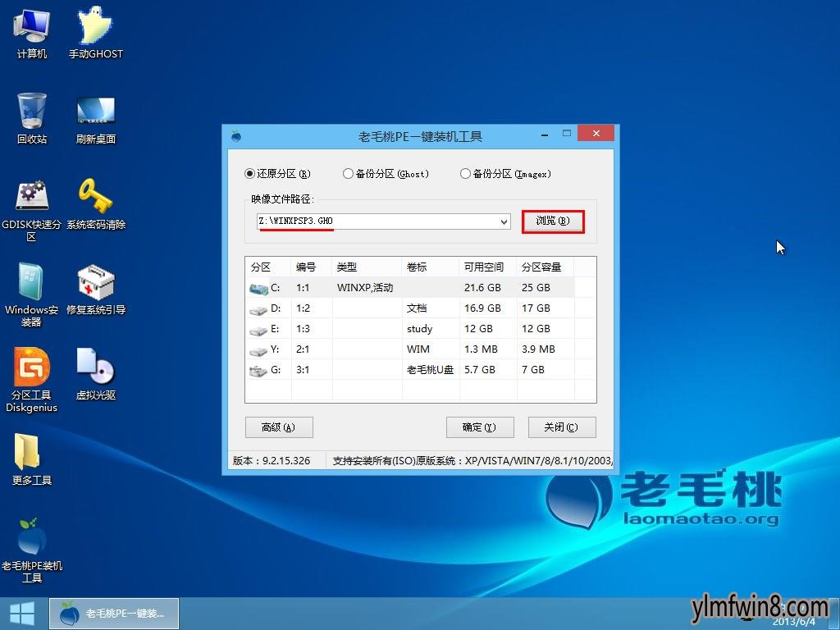Click the WINXP,活动 type cell
Screen dimensions: 840x630
click(365, 288)
